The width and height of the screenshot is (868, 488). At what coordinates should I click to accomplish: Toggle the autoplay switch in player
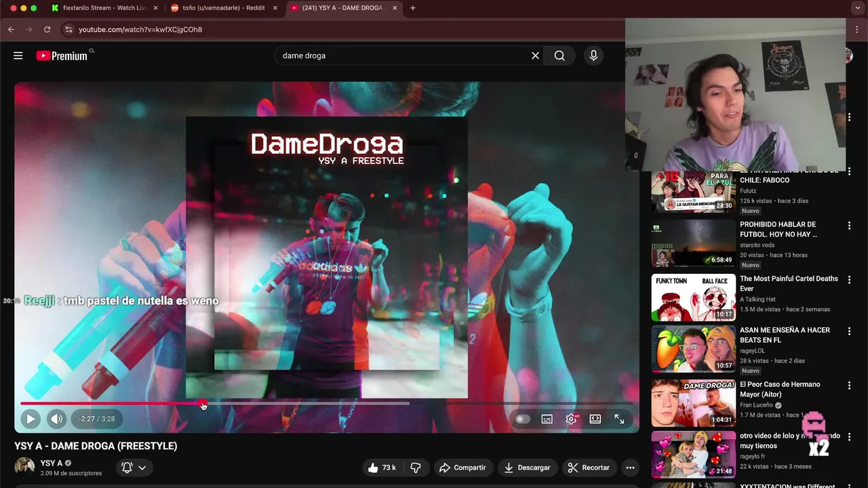click(521, 419)
